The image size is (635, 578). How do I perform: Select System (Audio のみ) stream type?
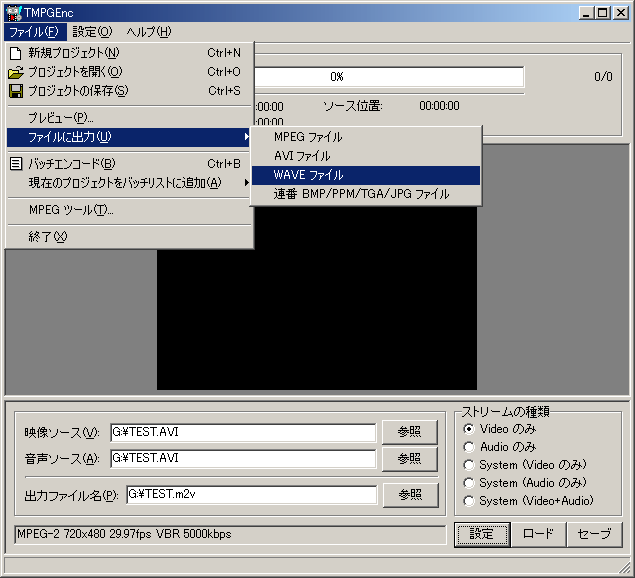[469, 483]
